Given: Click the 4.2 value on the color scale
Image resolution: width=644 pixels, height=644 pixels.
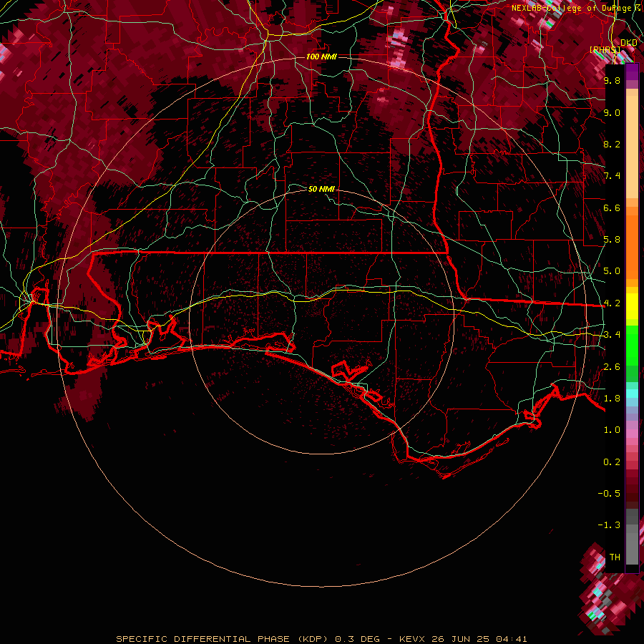Looking at the screenshot, I should 612,303.
